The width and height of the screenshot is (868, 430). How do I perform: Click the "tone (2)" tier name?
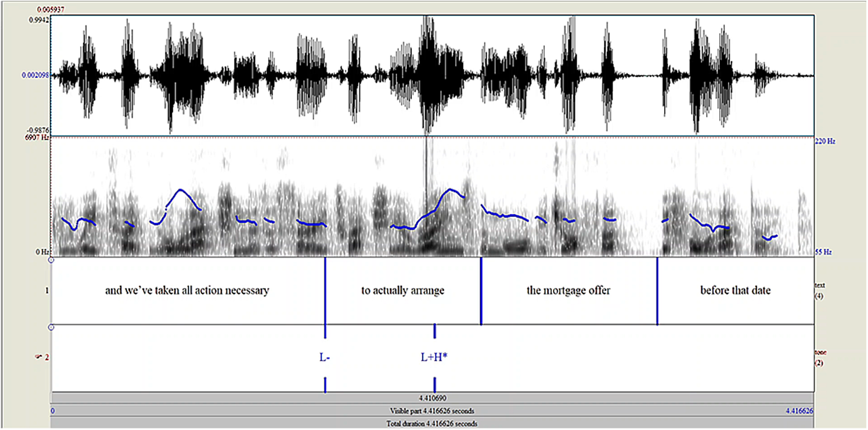pos(820,357)
